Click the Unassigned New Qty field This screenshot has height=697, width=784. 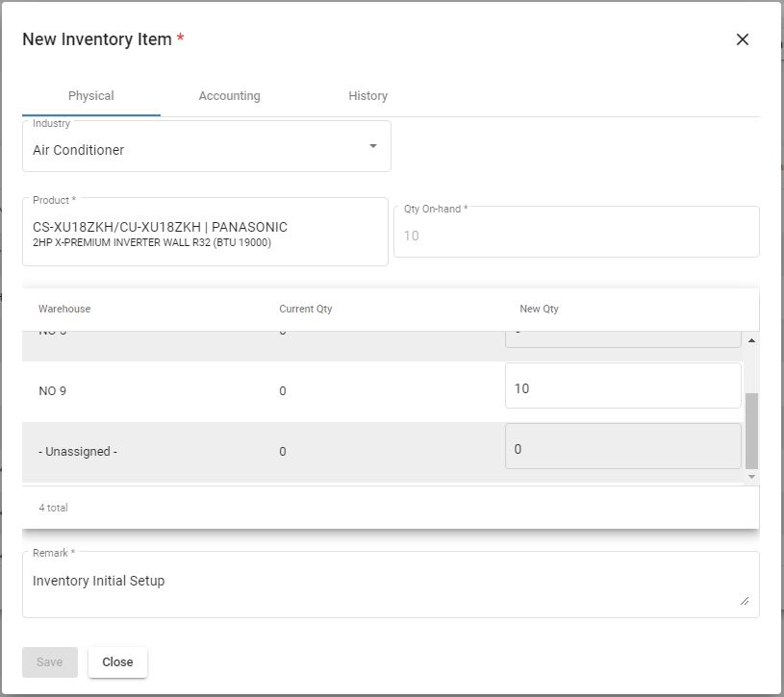622,449
